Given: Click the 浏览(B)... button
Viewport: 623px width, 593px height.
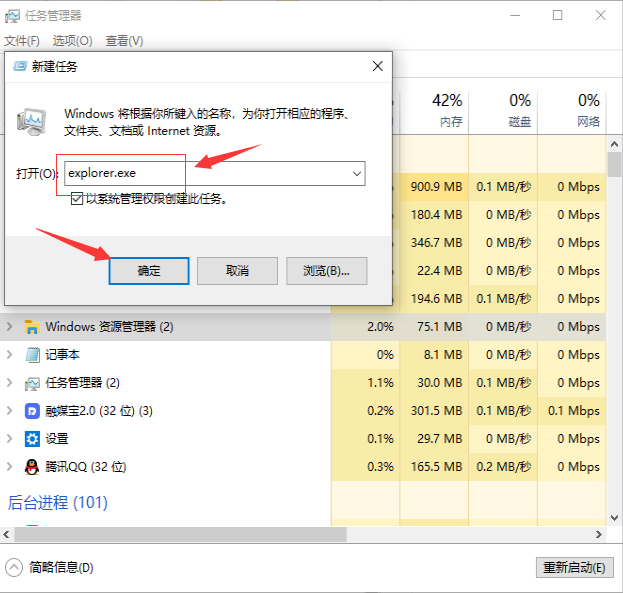Looking at the screenshot, I should tap(327, 271).
